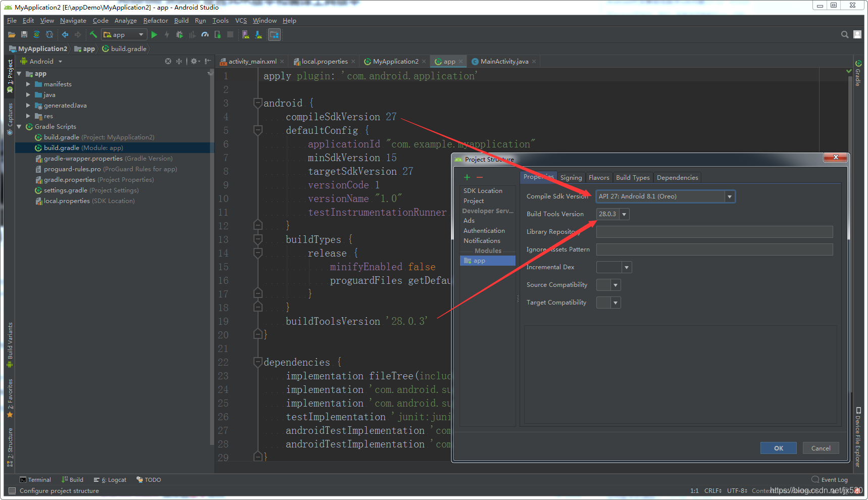The image size is (868, 500).
Task: Expand the manifests folder
Action: pos(28,84)
